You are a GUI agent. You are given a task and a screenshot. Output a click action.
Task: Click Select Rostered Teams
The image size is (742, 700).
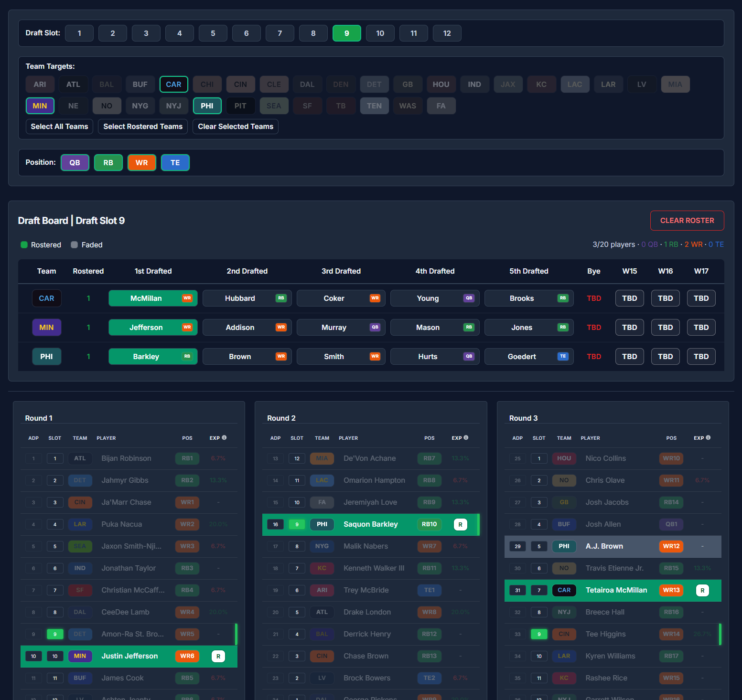tap(142, 127)
